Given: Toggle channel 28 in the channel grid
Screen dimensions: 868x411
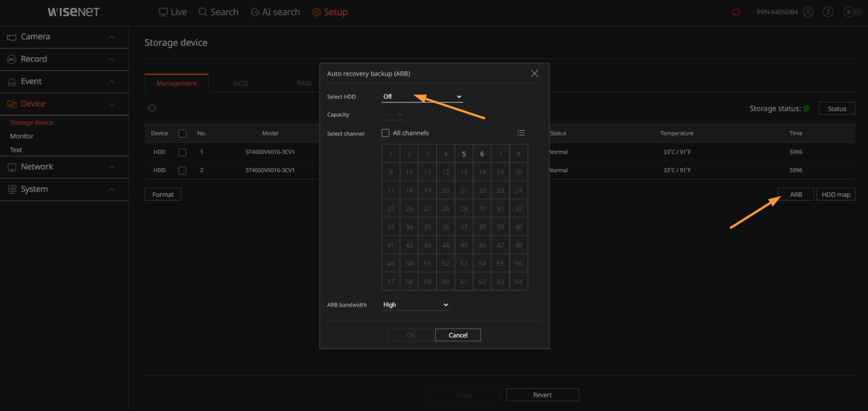Looking at the screenshot, I should (445, 208).
